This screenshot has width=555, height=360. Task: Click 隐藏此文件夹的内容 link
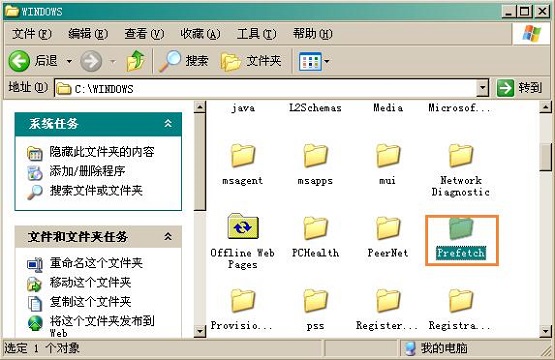tap(102, 152)
